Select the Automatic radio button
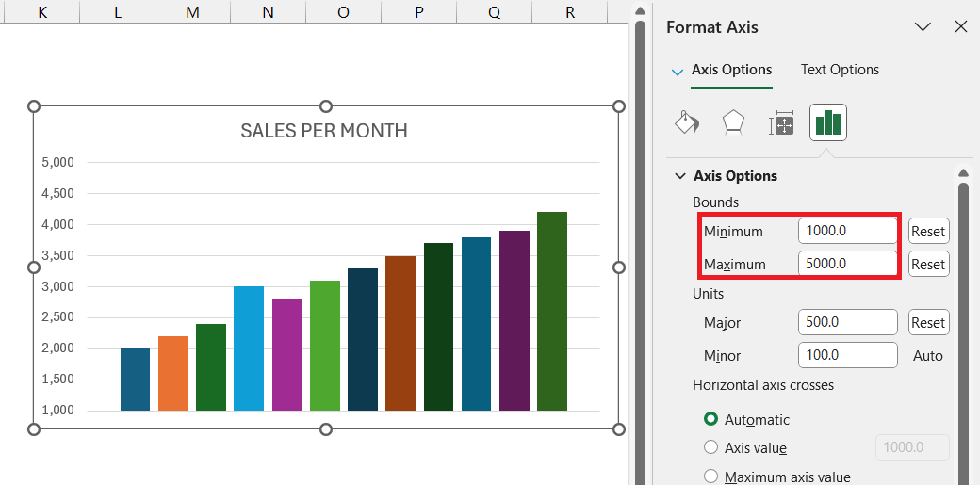Viewport: 980px width, 485px height. pos(710,419)
